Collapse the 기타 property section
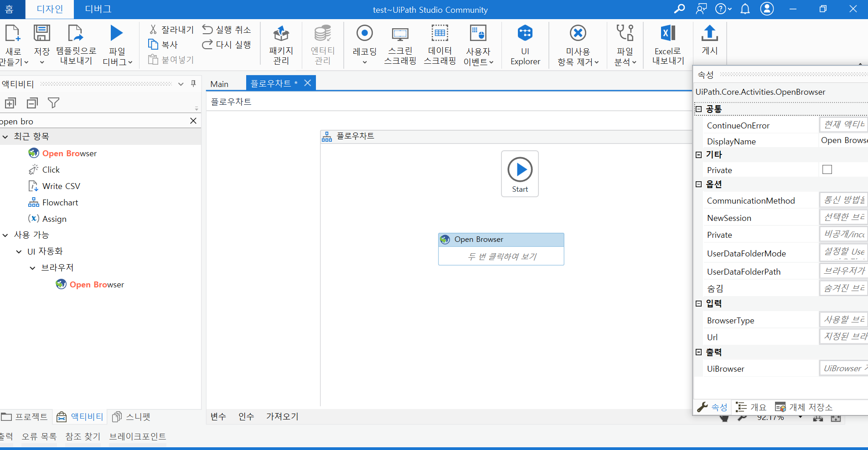The width and height of the screenshot is (868, 450). click(698, 155)
